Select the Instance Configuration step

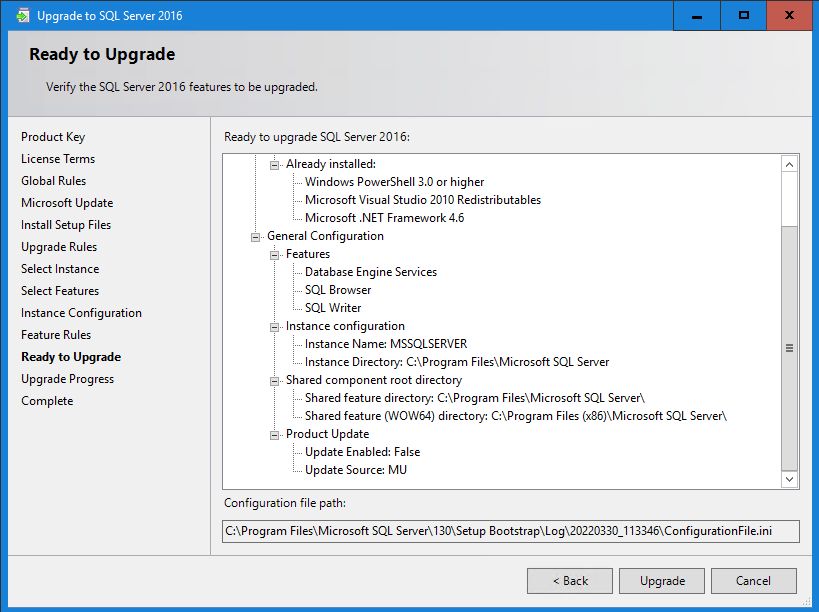click(x=81, y=313)
